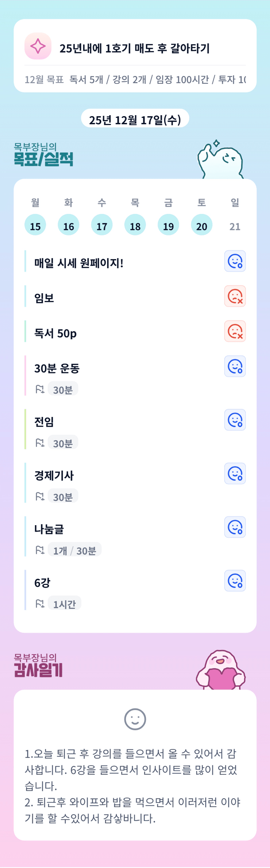270x868 pixels.
Task: Click the flag icon under 30분 운동
Action: tap(40, 389)
